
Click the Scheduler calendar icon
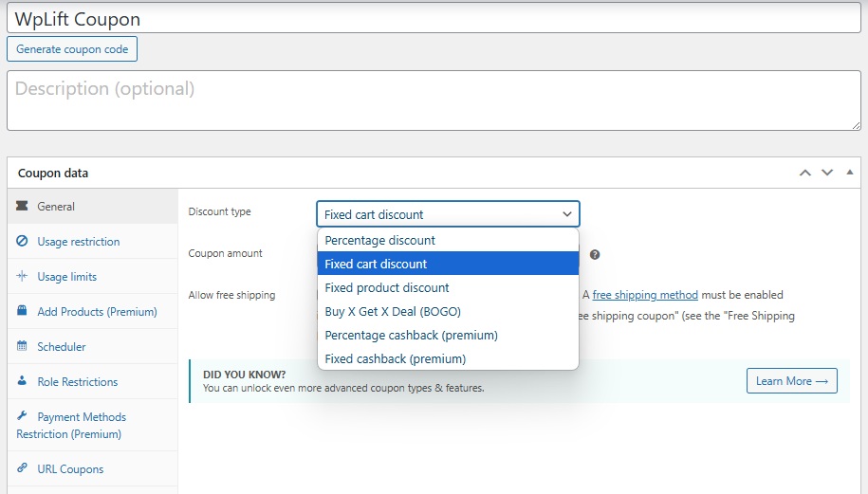(x=22, y=347)
